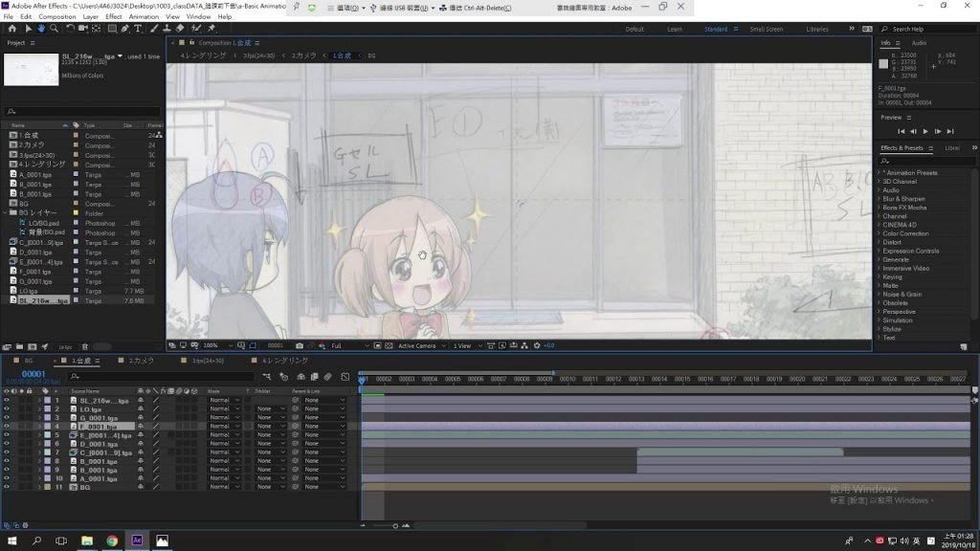Switch to the 4.レンダリング timeline tab
This screenshot has height=551, width=980.
click(x=284, y=361)
